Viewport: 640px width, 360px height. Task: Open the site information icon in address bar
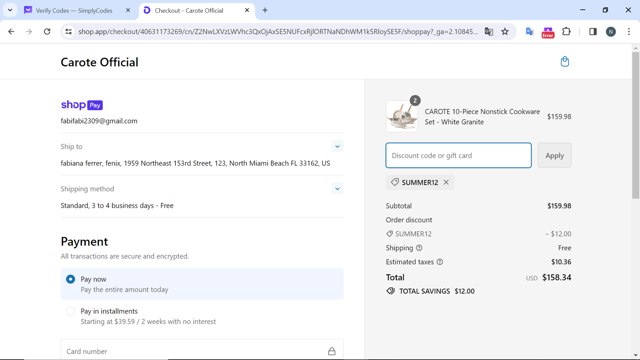(69, 31)
